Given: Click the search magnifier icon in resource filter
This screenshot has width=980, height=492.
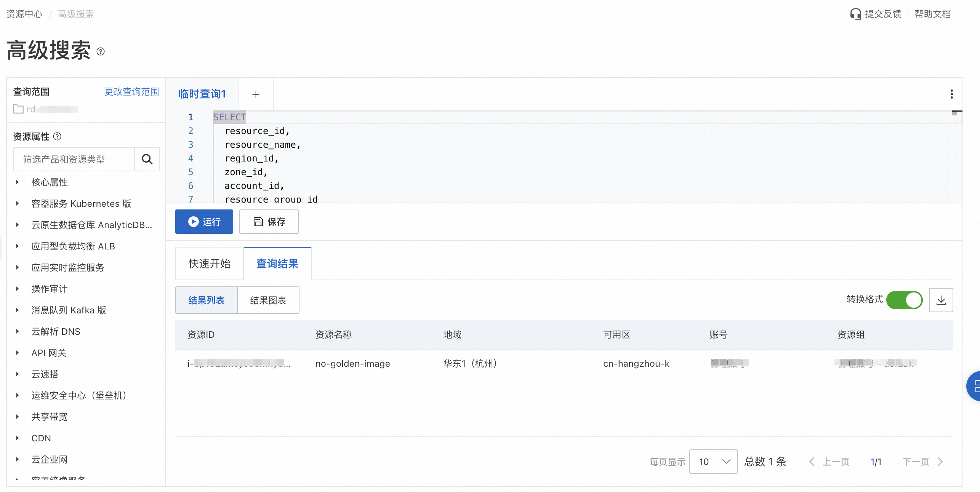Looking at the screenshot, I should 147,159.
